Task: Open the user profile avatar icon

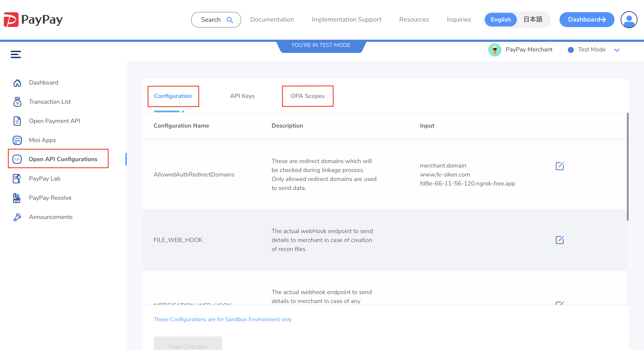Action: coord(629,19)
